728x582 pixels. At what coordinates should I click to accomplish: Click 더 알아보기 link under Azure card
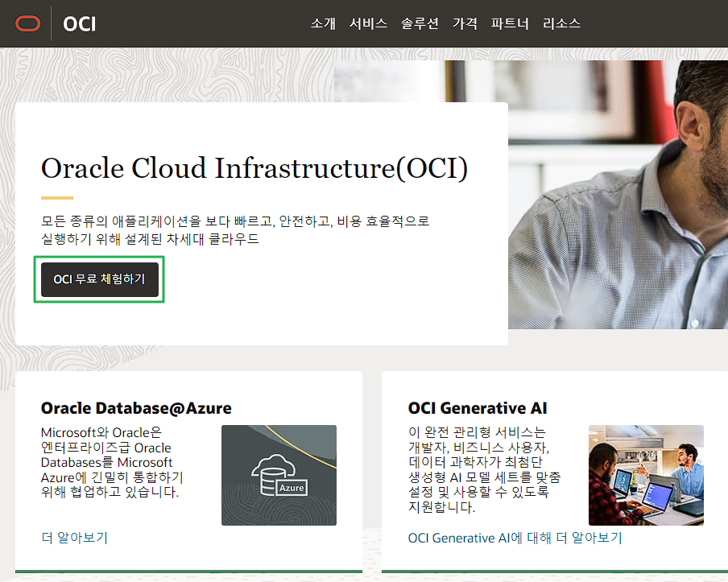(x=74, y=538)
